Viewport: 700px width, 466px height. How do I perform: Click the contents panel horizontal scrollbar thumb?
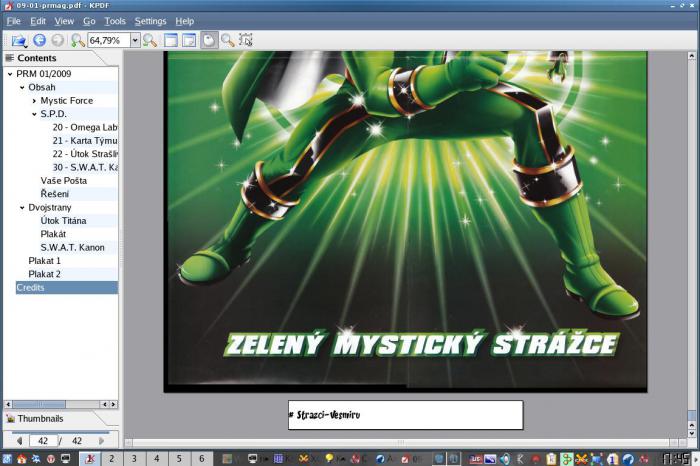click(38, 404)
